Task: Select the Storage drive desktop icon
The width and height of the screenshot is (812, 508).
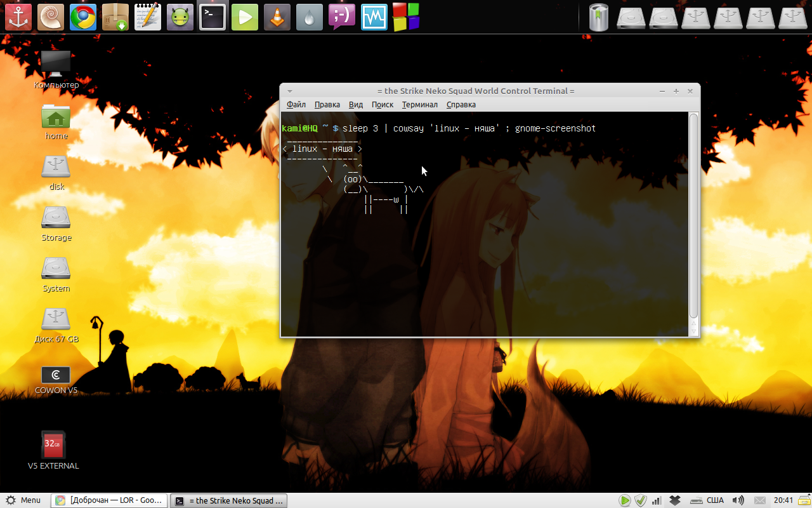Action: (x=56, y=224)
